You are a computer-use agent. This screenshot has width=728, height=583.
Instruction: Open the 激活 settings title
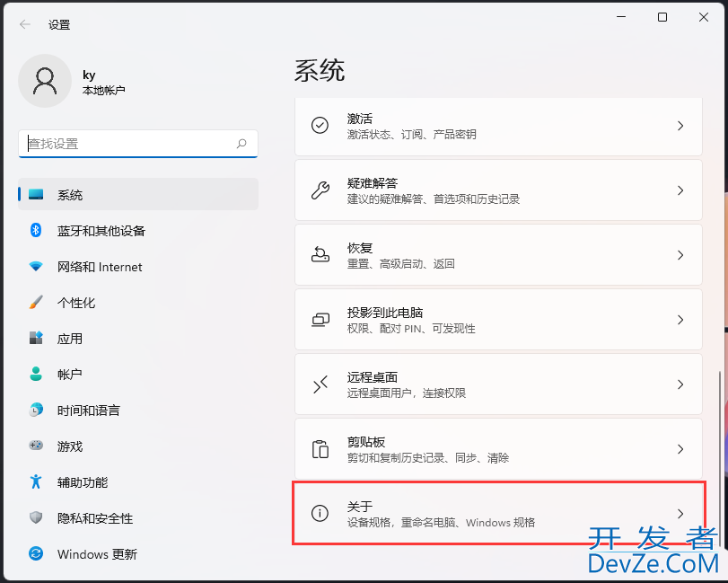(x=360, y=119)
